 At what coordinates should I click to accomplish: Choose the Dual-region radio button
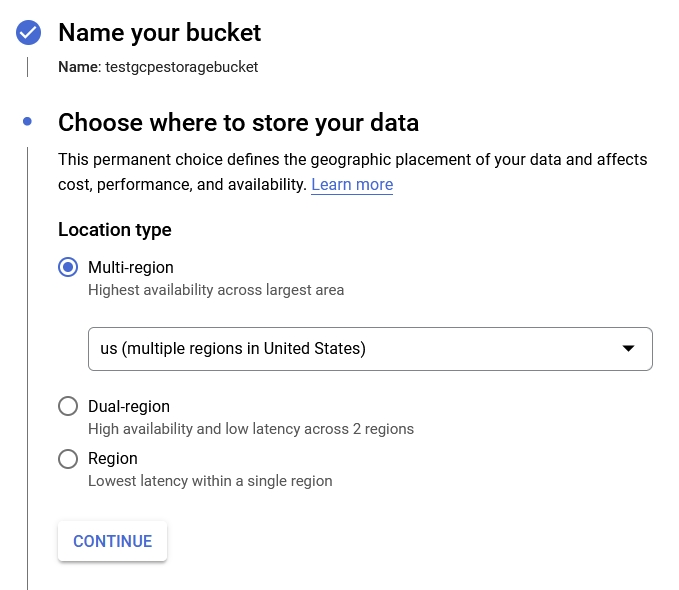pyautogui.click(x=68, y=406)
